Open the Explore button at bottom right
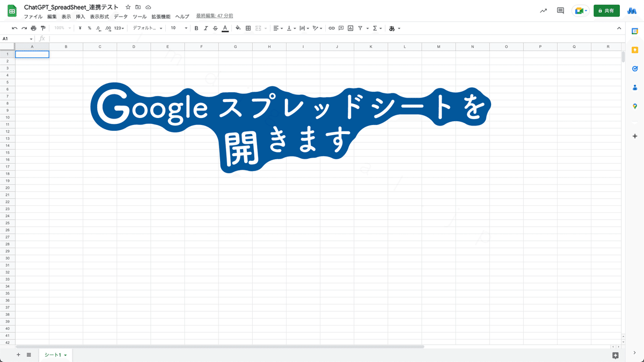Viewport: 644px width, 362px height. coord(615,355)
